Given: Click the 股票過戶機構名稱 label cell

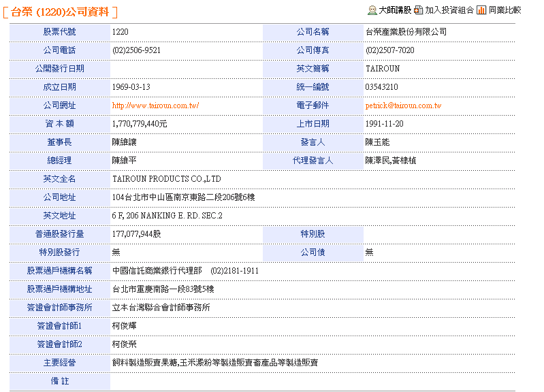Looking at the screenshot, I should 60,271.
